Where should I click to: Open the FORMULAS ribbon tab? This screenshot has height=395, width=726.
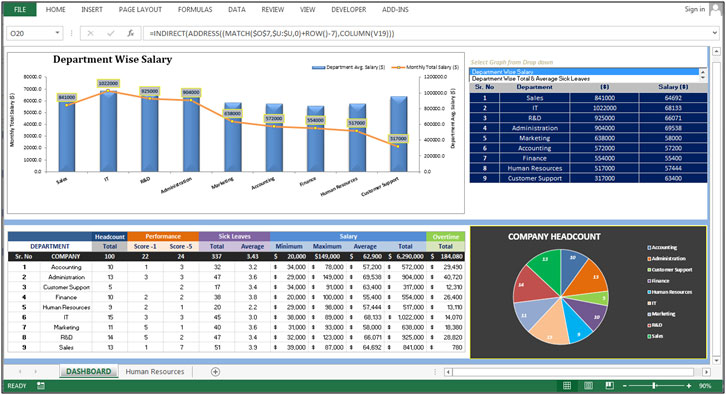coord(195,9)
